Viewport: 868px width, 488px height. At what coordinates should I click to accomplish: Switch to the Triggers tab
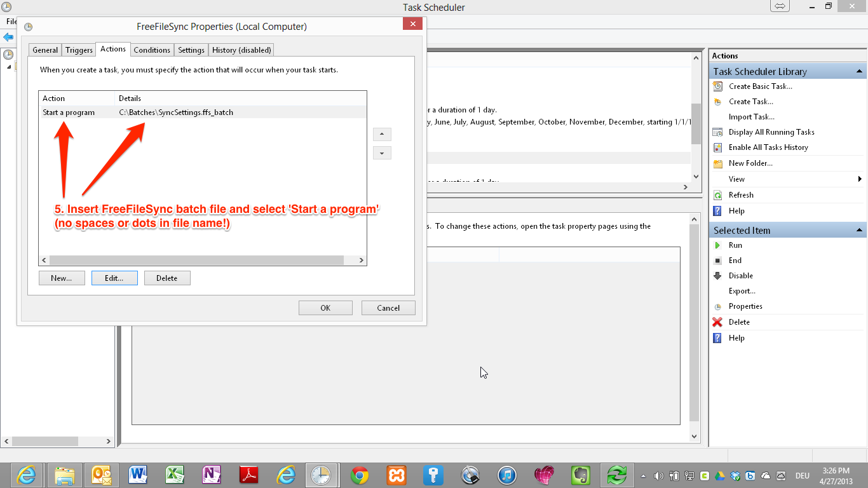click(79, 50)
